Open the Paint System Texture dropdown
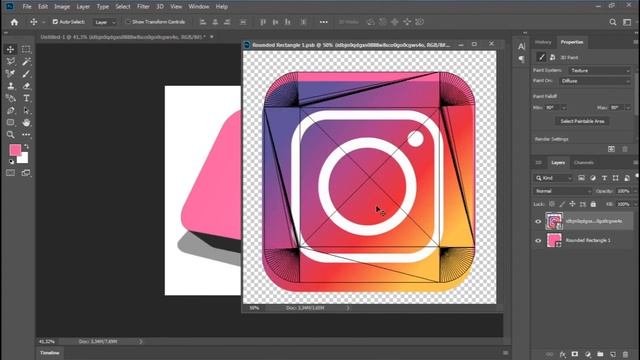640x360 pixels. [600, 71]
